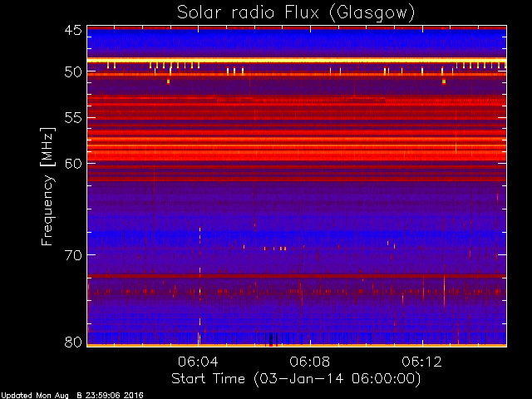Select the 80 MHz frequency tick label
This screenshot has height=399, width=532.
coord(72,341)
